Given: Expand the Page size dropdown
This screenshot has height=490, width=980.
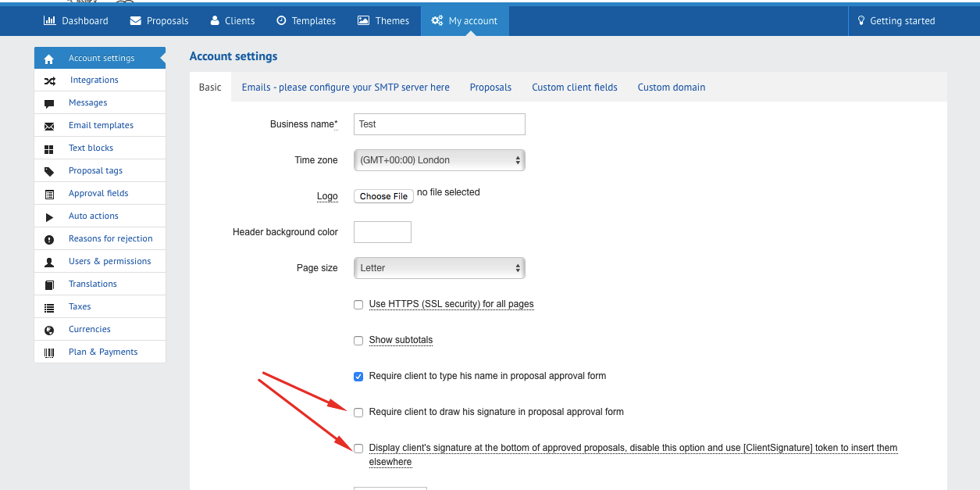Looking at the screenshot, I should point(439,268).
